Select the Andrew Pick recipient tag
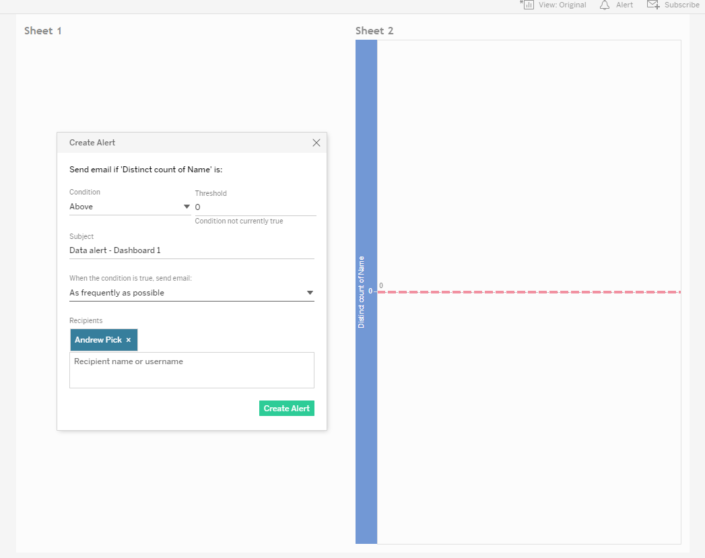Screen dimensions: 705x558 (x=104, y=340)
